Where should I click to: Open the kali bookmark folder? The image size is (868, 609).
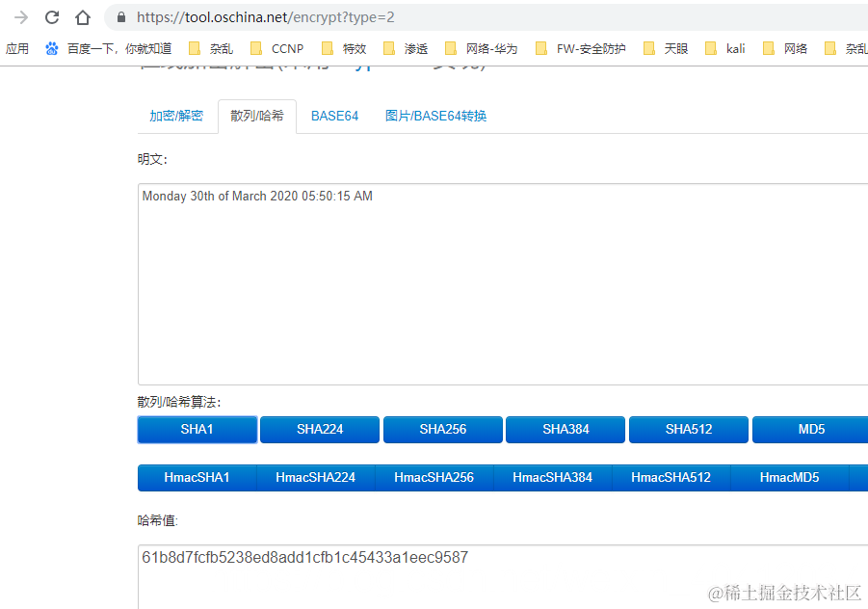pos(725,49)
